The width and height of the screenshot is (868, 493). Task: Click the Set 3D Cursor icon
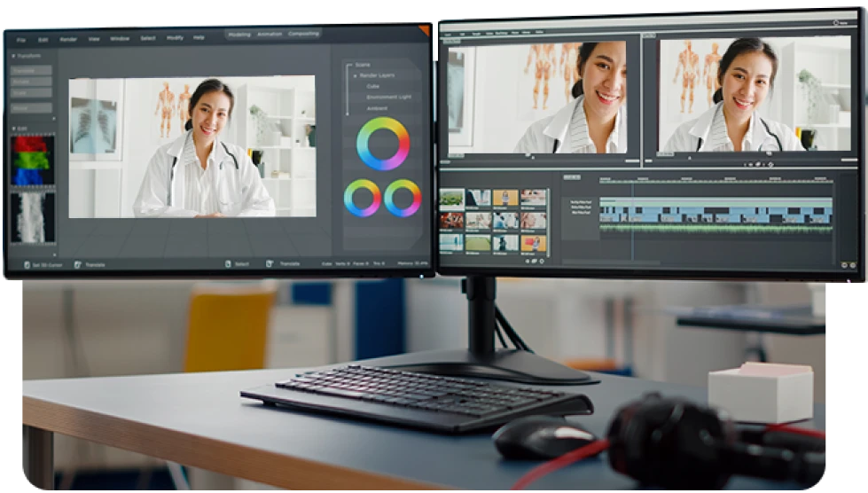(27, 264)
